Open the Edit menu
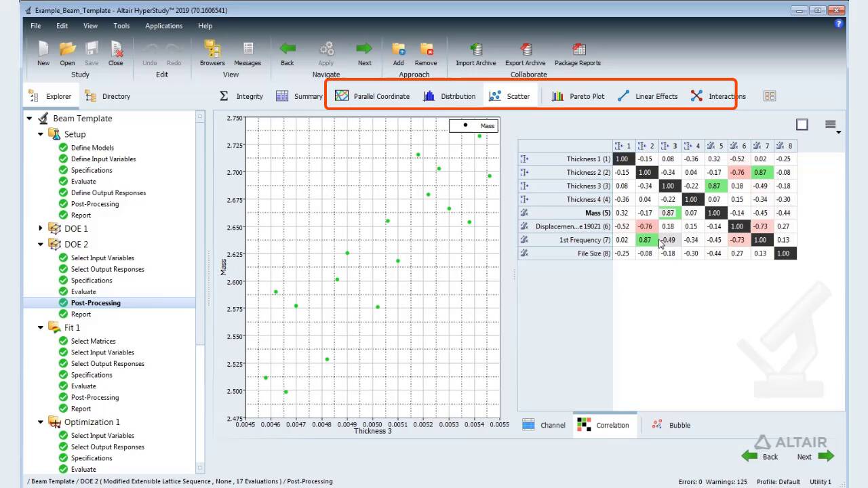868x488 pixels. (x=62, y=26)
